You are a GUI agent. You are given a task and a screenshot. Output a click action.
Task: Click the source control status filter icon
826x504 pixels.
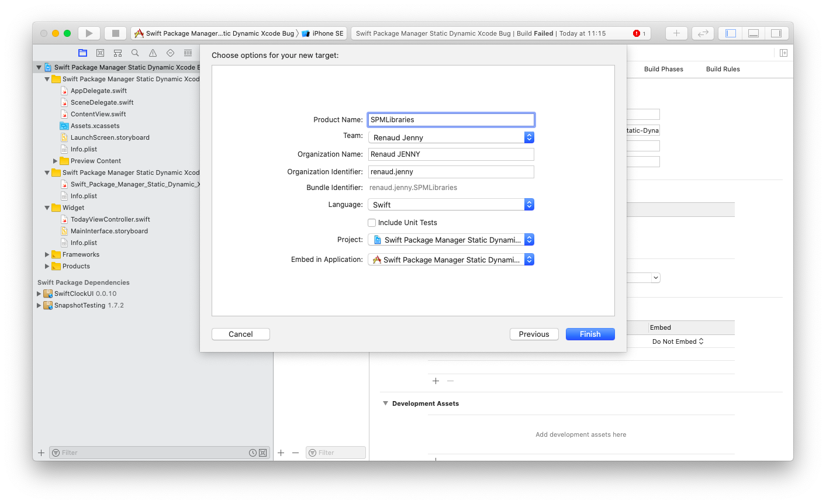tap(262, 453)
